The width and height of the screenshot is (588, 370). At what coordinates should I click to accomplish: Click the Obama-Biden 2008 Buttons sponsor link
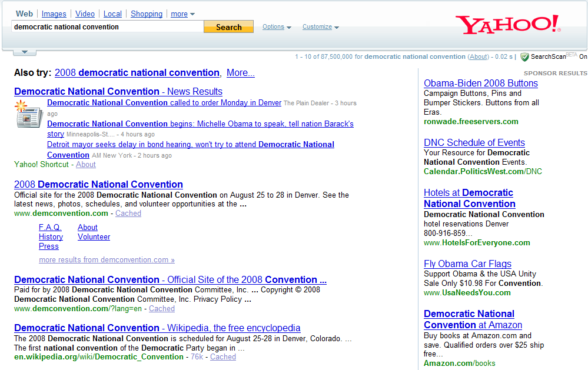click(480, 83)
